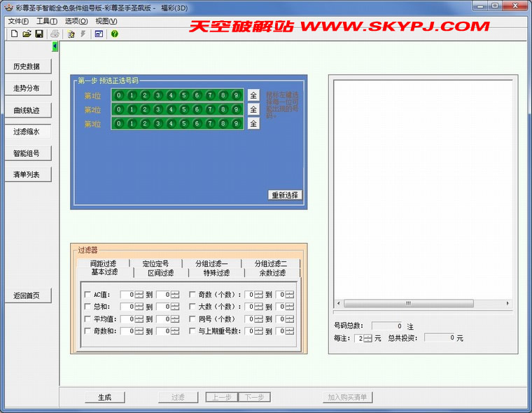Click the Open folder toolbar icon
This screenshot has width=532, height=413.
coord(27,34)
